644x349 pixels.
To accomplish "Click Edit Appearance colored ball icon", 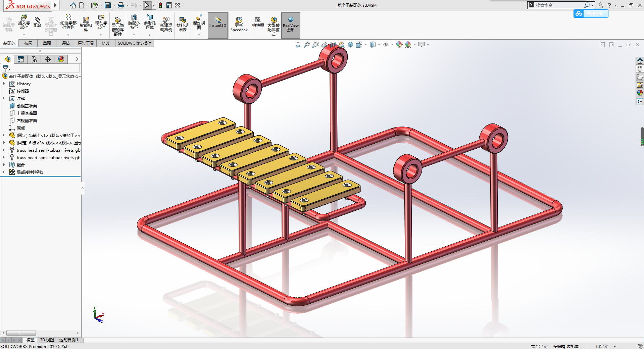I will point(399,45).
